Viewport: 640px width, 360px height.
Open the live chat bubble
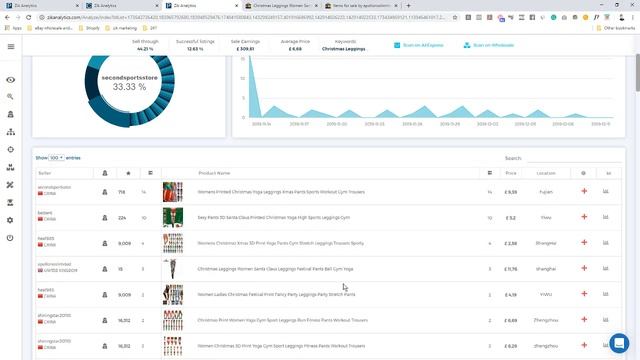tap(619, 343)
